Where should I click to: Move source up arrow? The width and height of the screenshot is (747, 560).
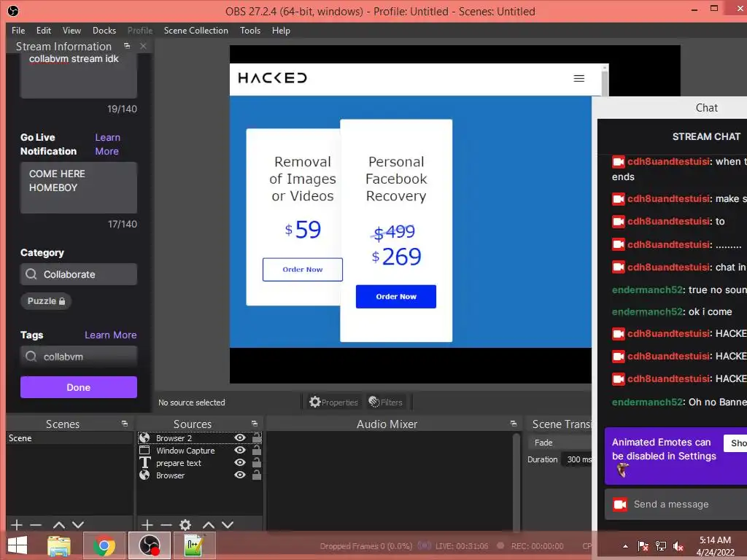[x=209, y=525]
